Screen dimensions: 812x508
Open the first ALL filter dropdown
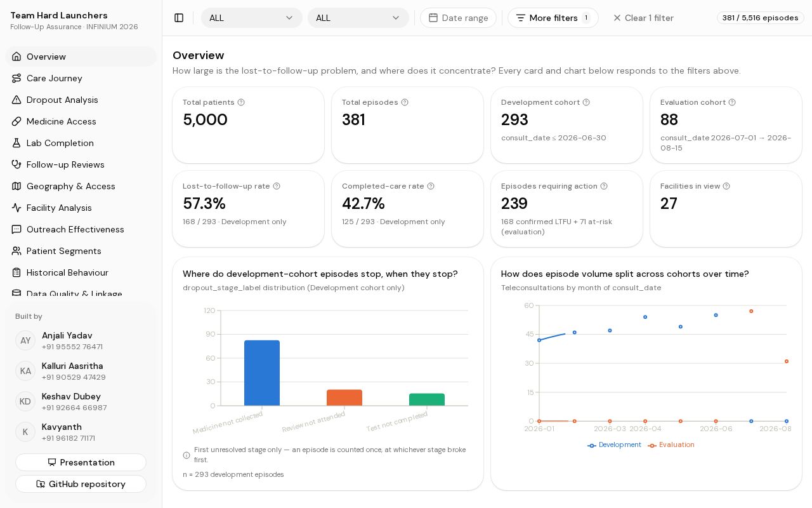tap(252, 18)
